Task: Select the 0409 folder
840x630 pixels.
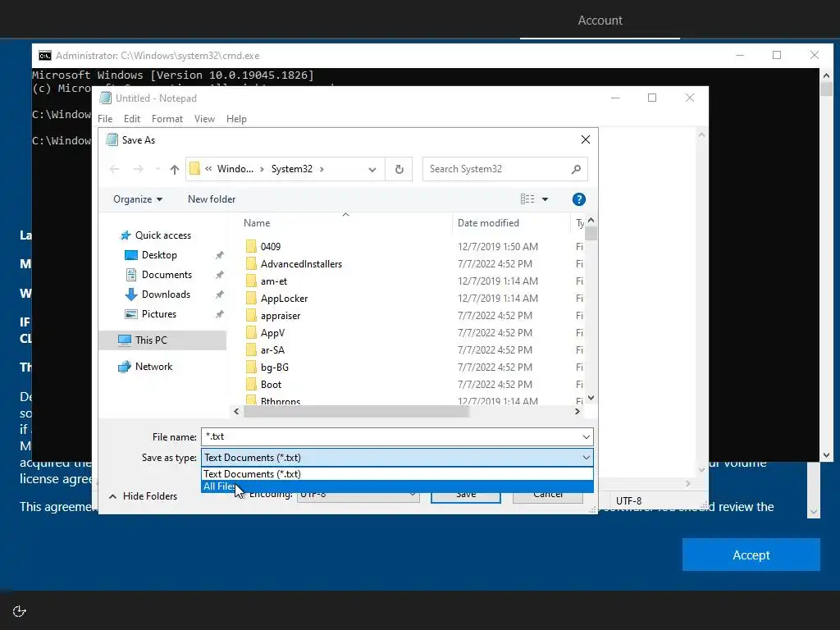Action: pos(271,246)
